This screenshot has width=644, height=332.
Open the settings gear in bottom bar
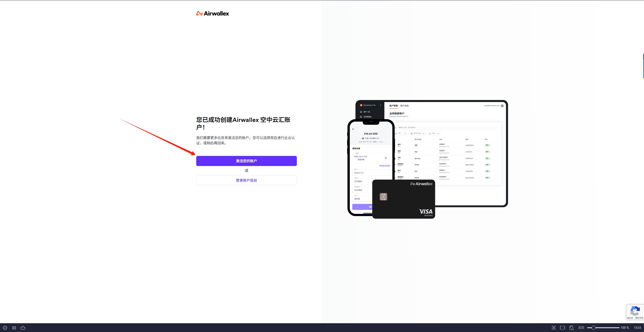[x=5, y=328]
